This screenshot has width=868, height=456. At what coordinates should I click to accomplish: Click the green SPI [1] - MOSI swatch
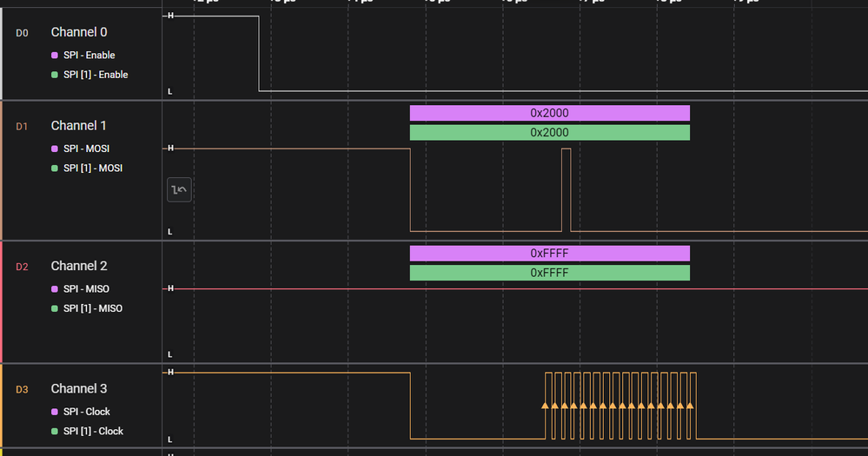tap(54, 169)
